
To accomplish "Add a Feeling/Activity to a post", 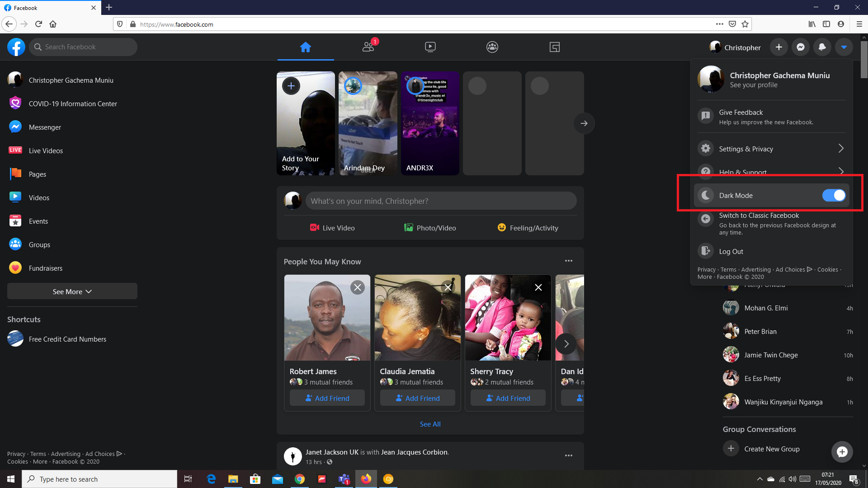I will (x=528, y=228).
